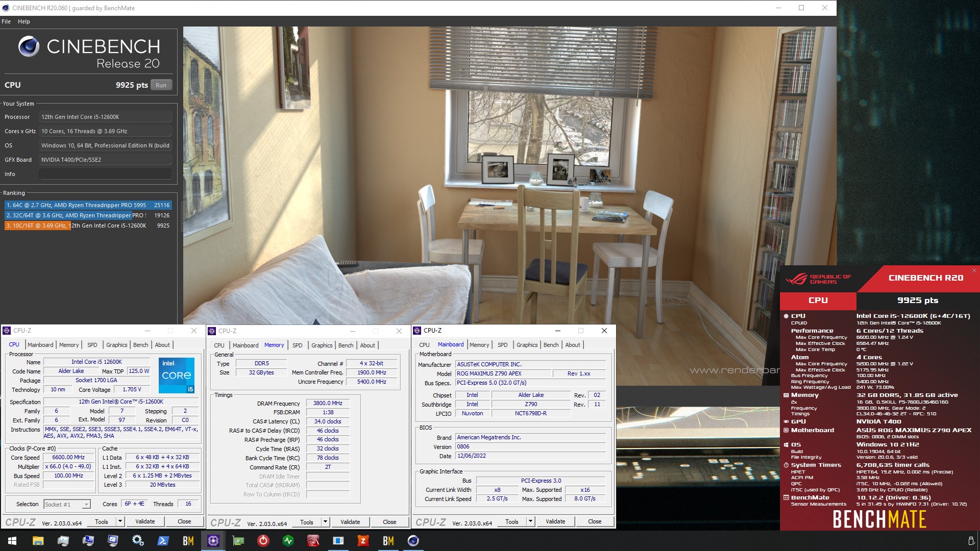The height and width of the screenshot is (551, 980).
Task: Open the gears settings taskbar icon
Action: [x=138, y=541]
